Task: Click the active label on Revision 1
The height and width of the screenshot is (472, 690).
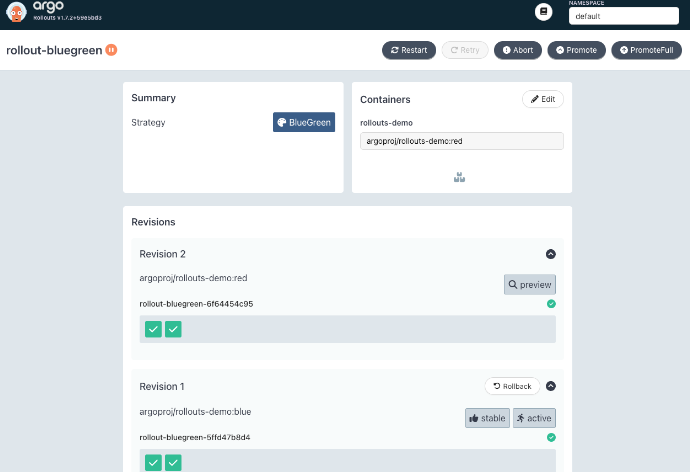Action: (534, 418)
